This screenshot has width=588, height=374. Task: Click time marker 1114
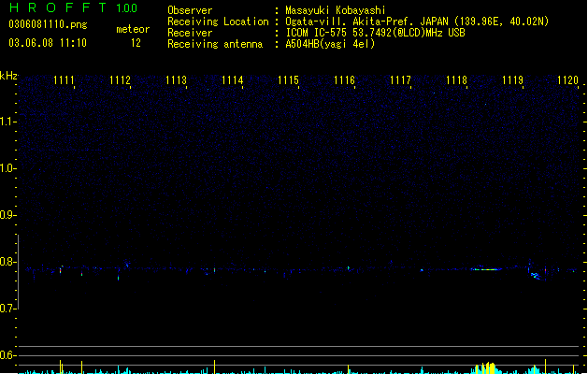point(232,80)
